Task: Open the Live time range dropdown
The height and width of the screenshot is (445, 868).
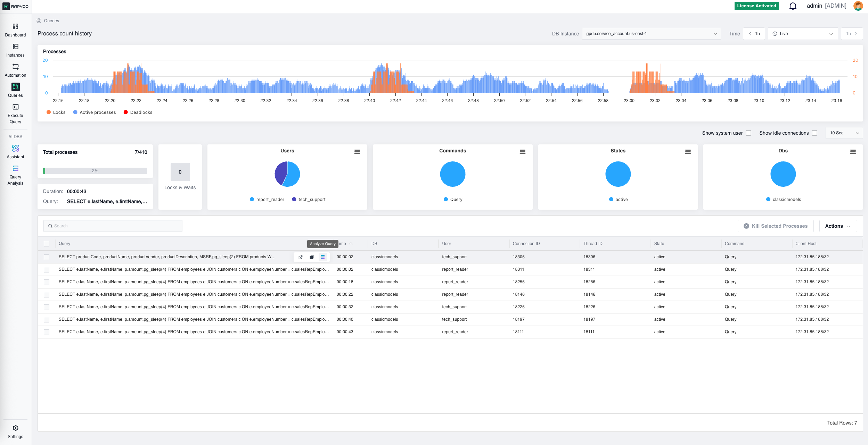Action: click(803, 34)
